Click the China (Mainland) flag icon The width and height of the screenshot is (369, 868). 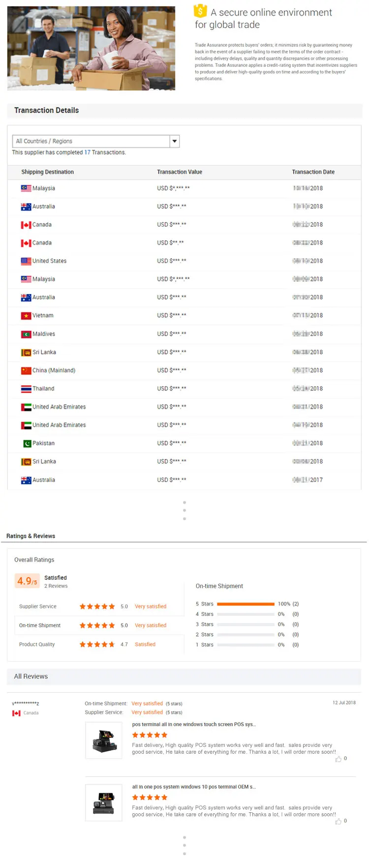[x=26, y=370]
